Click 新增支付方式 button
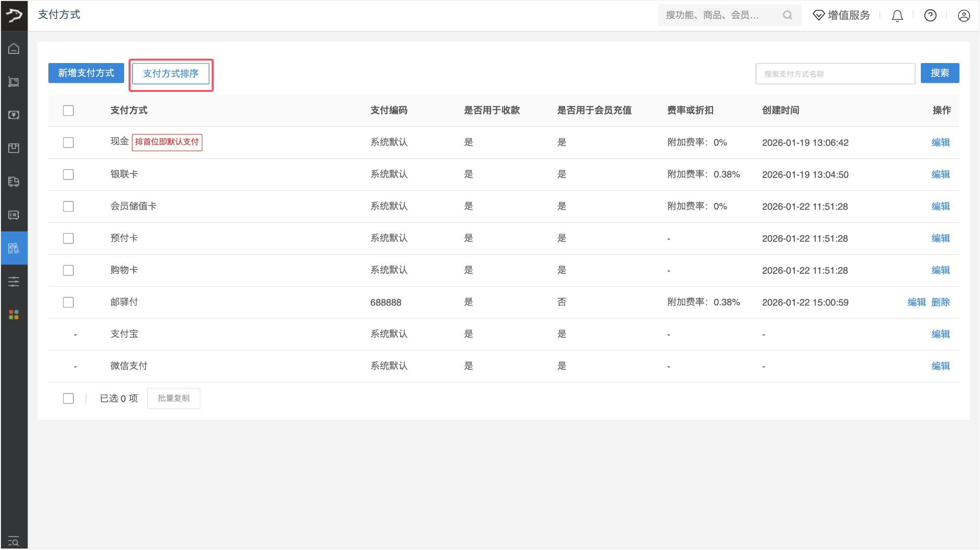 coord(86,73)
